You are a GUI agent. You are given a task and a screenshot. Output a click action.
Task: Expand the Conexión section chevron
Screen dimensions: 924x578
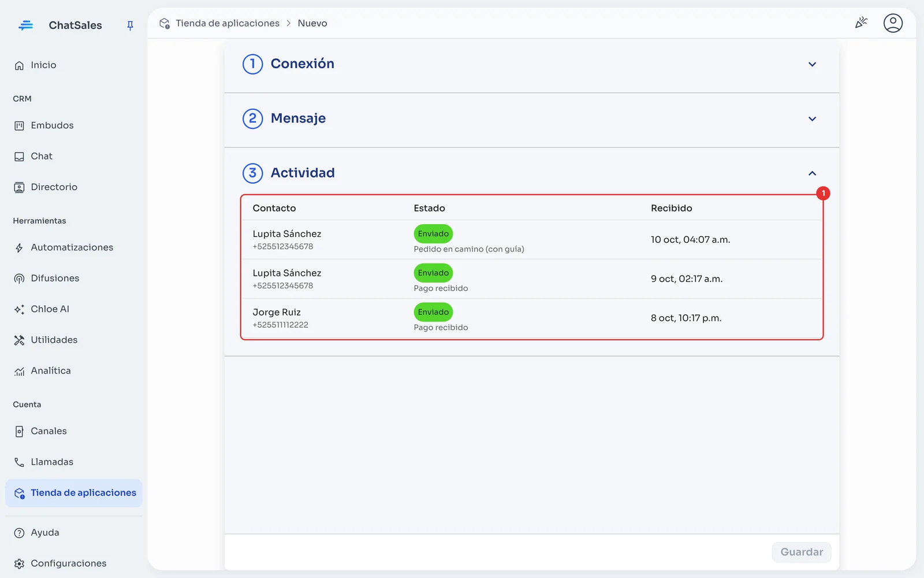812,64
